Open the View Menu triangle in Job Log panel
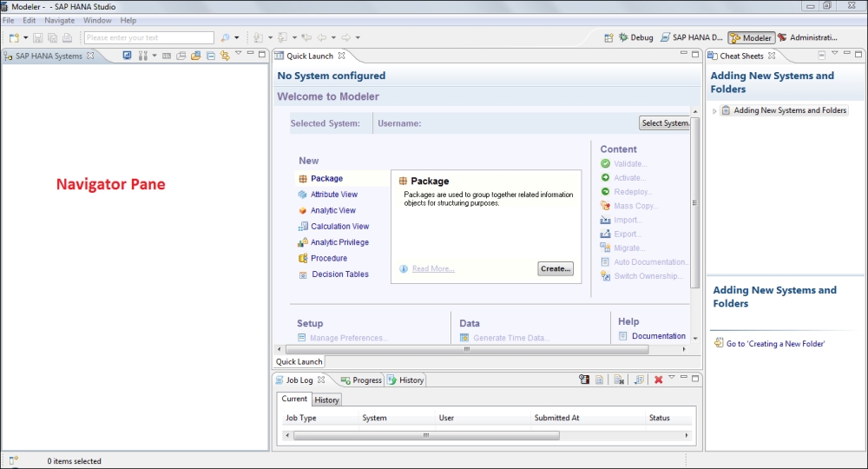 (x=672, y=378)
